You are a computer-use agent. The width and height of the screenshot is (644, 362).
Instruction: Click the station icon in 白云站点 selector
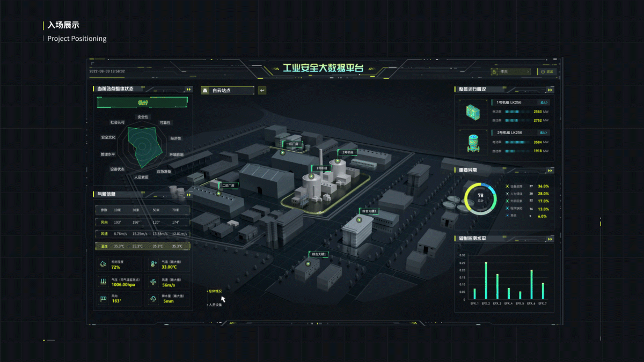(x=206, y=91)
